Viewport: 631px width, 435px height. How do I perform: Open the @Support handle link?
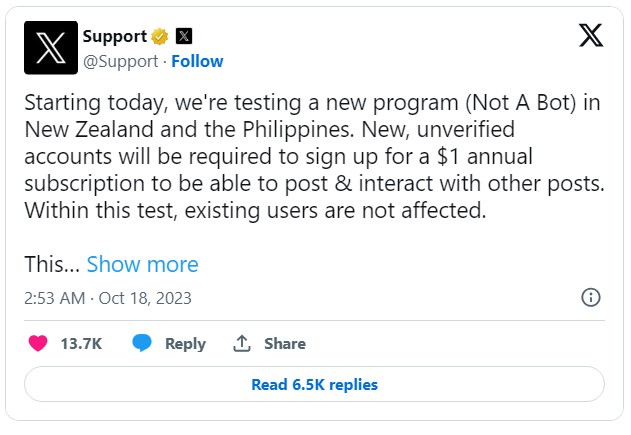click(120, 61)
